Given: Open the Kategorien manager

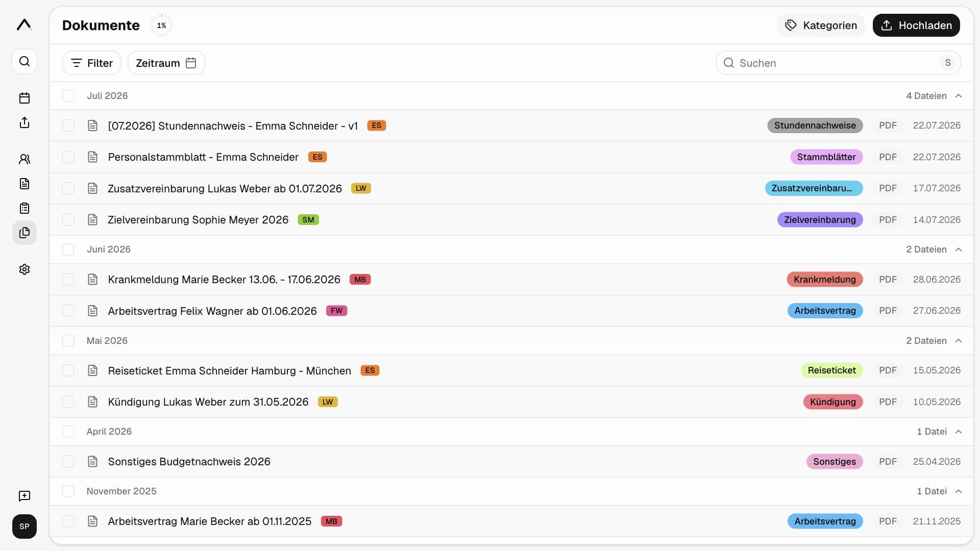Looking at the screenshot, I should (x=821, y=26).
